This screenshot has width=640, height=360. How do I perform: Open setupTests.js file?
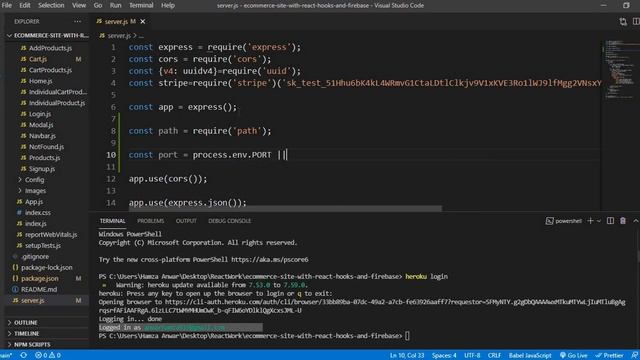coord(42,246)
